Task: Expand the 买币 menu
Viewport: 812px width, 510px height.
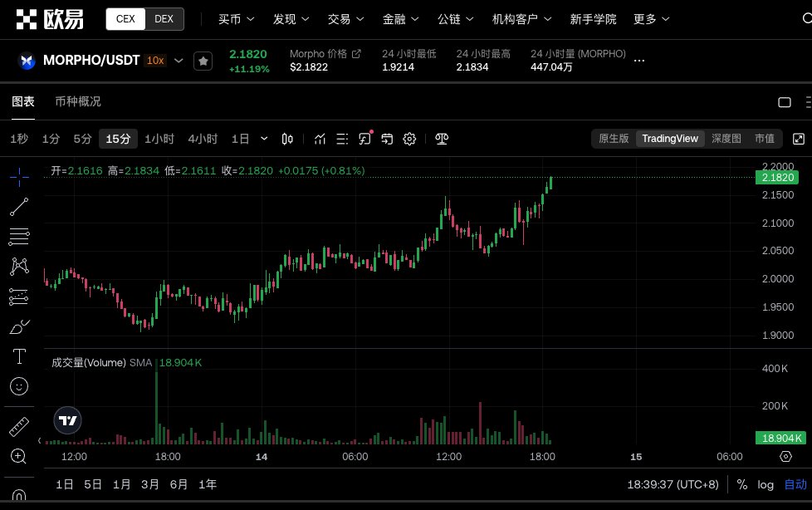Action: click(236, 19)
